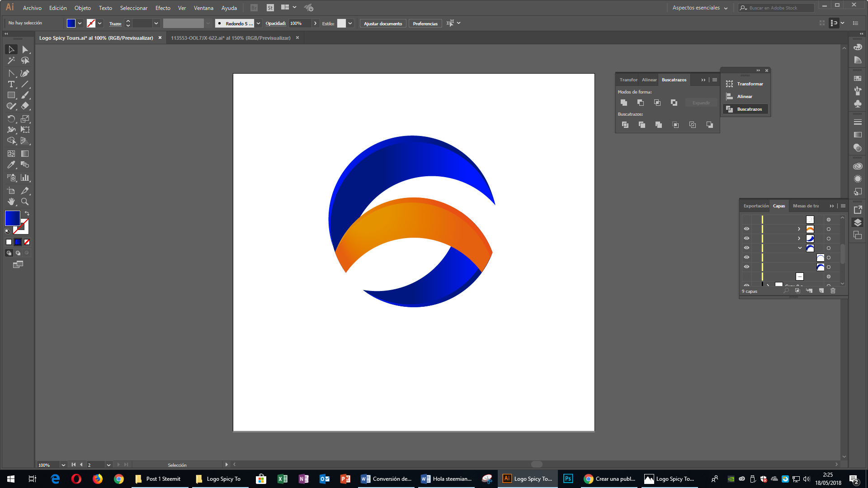868x488 pixels.
Task: Click the Ajustar documento button
Action: pos(382,23)
